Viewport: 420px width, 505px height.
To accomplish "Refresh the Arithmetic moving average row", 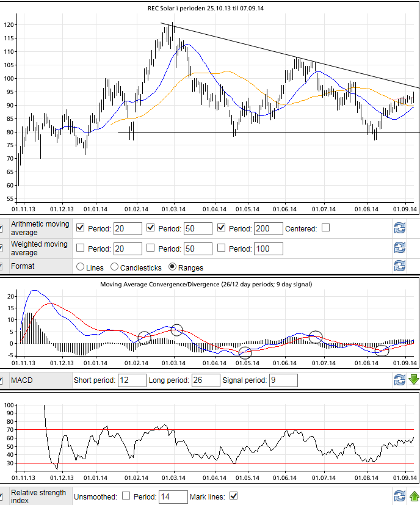I will pos(399,228).
